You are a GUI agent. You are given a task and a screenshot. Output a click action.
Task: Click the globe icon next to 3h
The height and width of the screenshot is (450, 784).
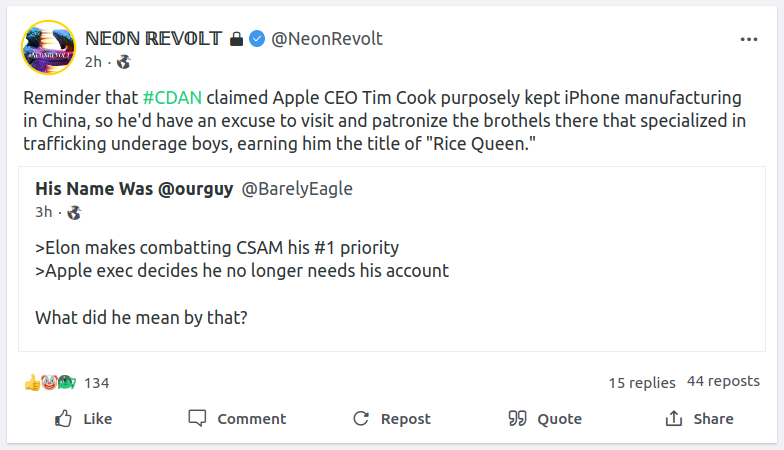pos(74,212)
